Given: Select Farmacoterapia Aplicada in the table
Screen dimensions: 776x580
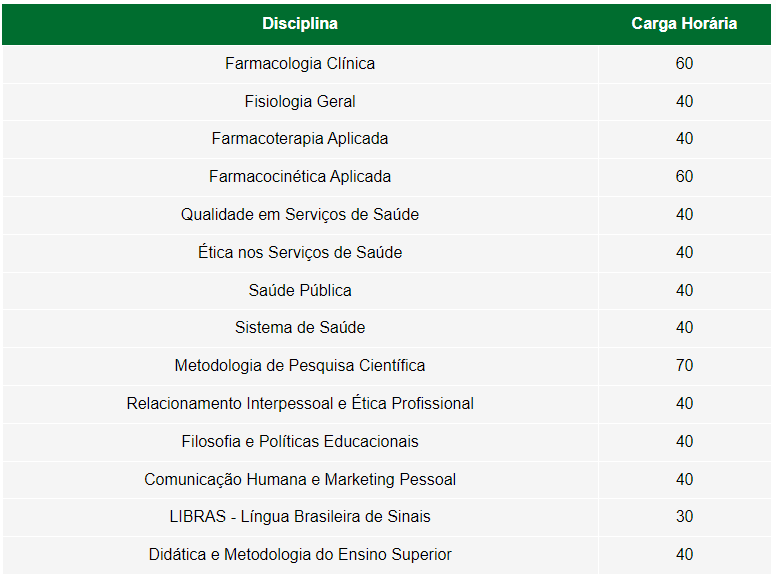Looking at the screenshot, I should [x=300, y=139].
